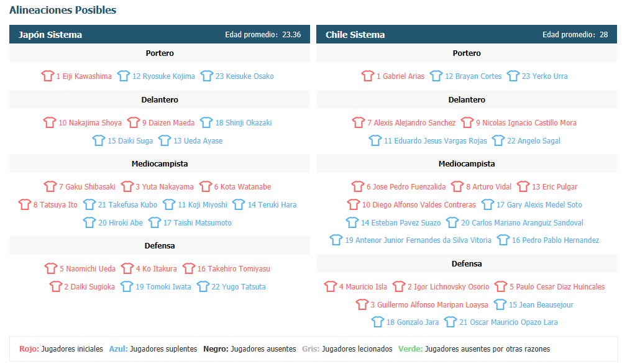Open player link Alexis Alejandro Sanchez
Viewport: 622px width, 364px height.
click(411, 123)
